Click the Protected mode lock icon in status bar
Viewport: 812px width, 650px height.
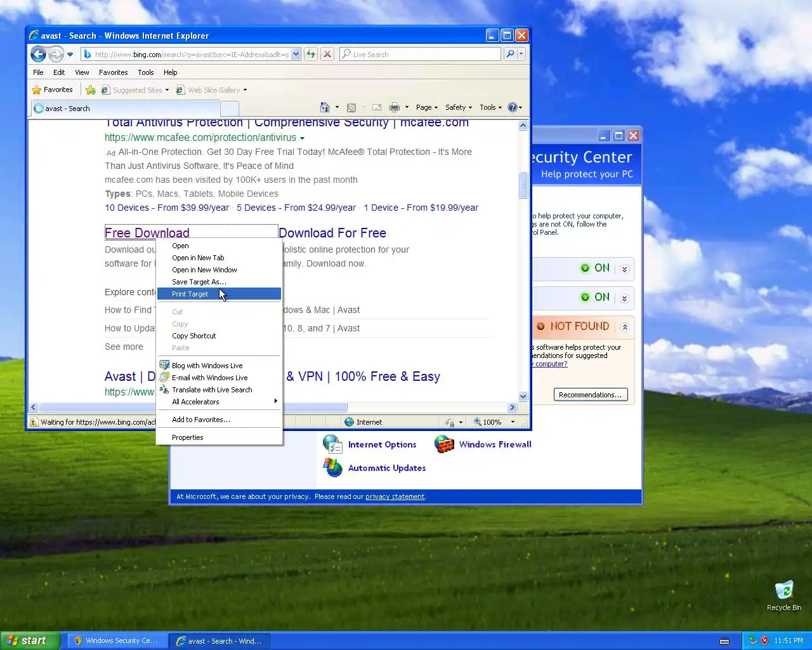pos(450,422)
